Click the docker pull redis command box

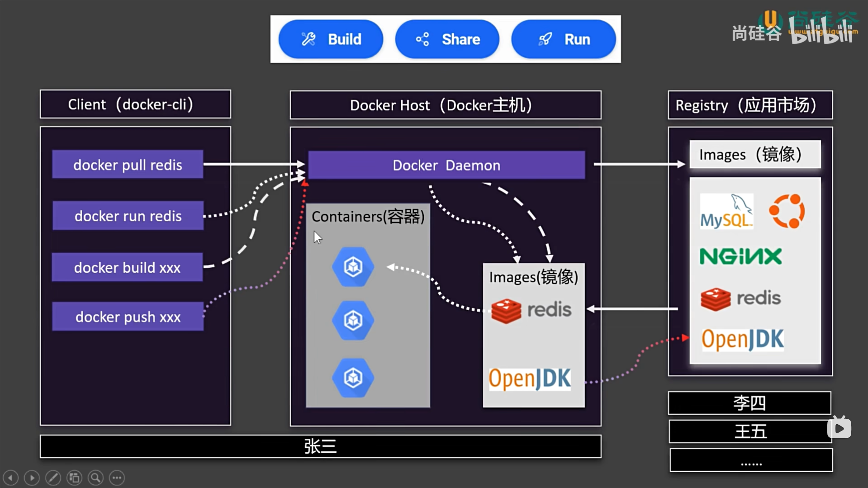[128, 164]
